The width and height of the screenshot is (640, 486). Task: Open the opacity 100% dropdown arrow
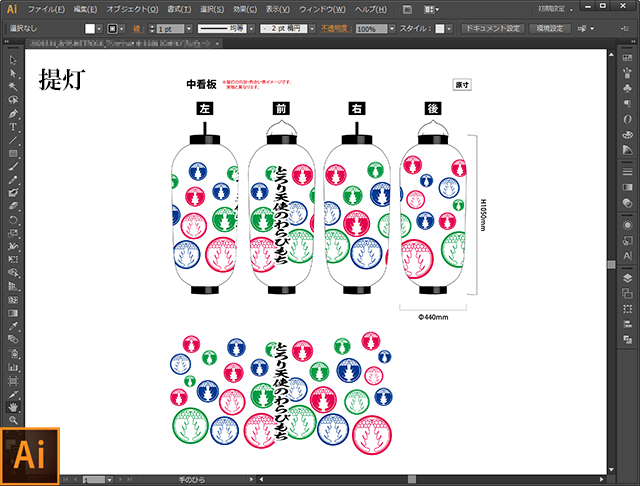[392, 29]
